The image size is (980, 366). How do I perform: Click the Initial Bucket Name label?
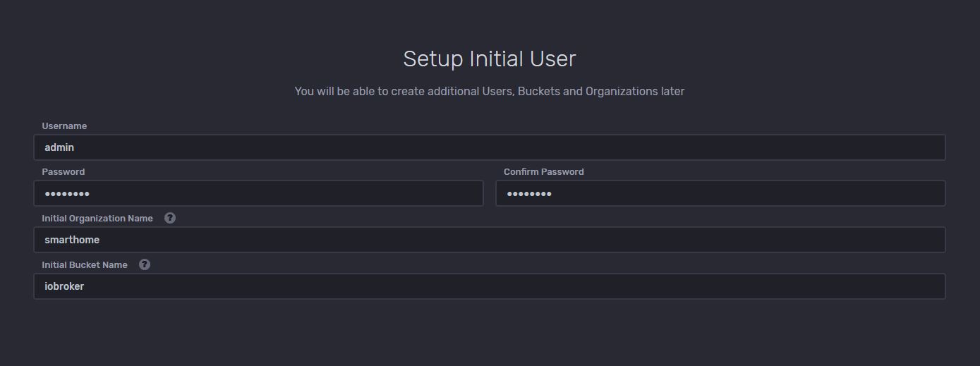coord(85,265)
